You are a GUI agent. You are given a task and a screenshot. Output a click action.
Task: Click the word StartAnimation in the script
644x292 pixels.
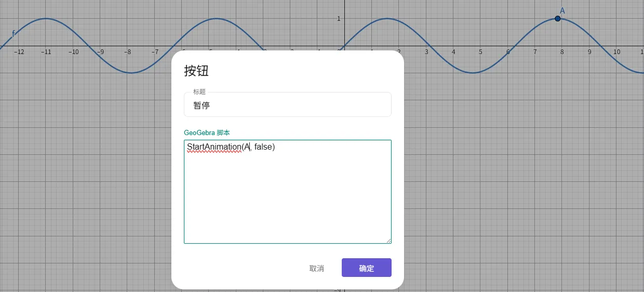pos(214,147)
